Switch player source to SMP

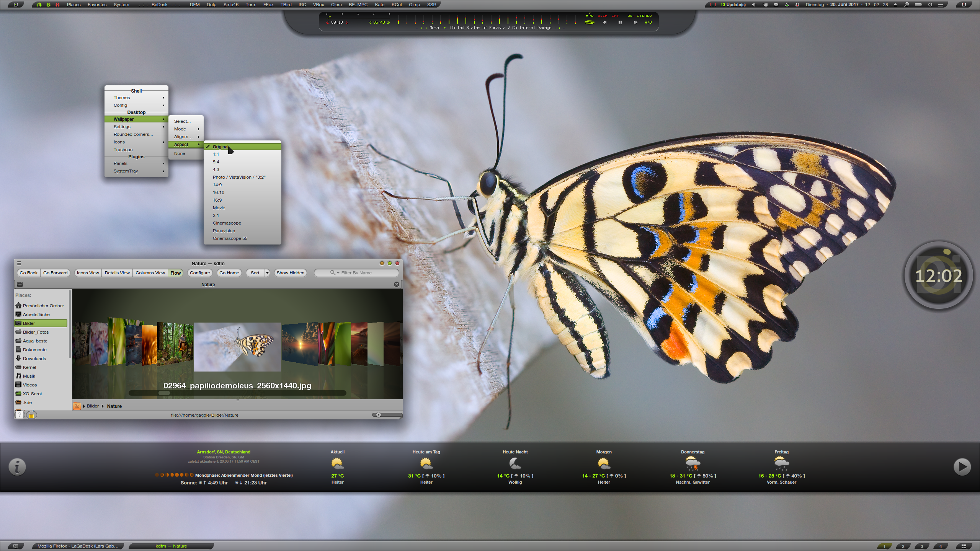[x=615, y=16]
